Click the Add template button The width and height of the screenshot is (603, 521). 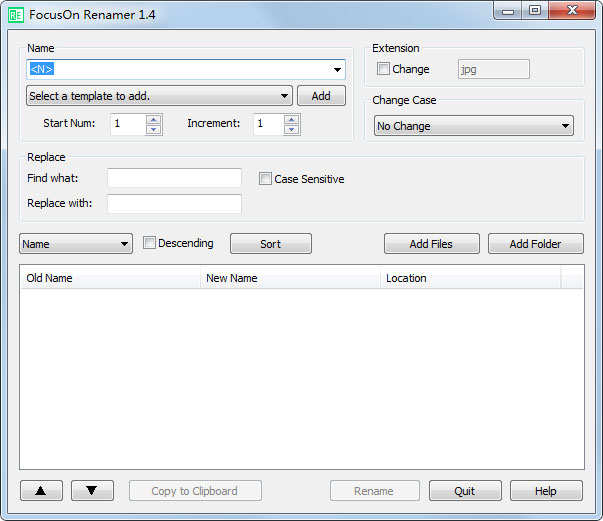(x=321, y=96)
